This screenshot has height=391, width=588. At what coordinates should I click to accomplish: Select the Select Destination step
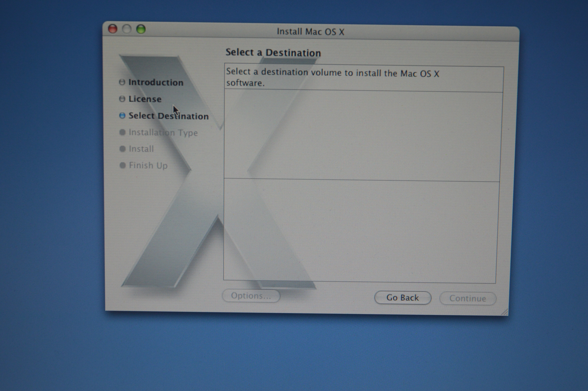(169, 116)
